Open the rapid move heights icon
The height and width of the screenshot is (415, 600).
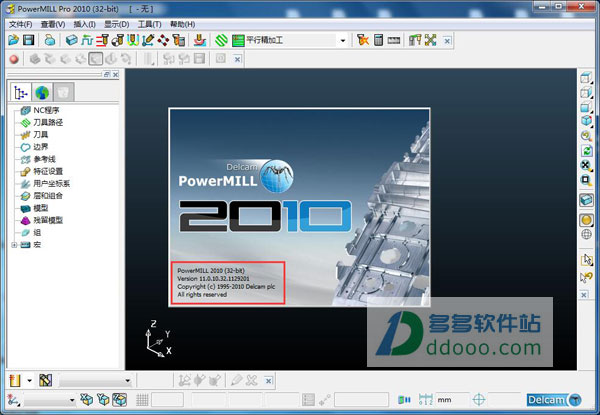(87, 40)
